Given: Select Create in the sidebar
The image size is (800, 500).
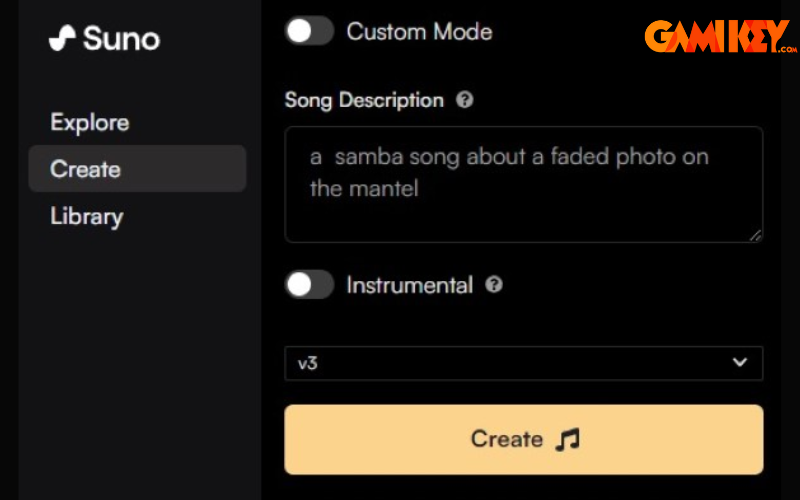Looking at the screenshot, I should click(86, 169).
